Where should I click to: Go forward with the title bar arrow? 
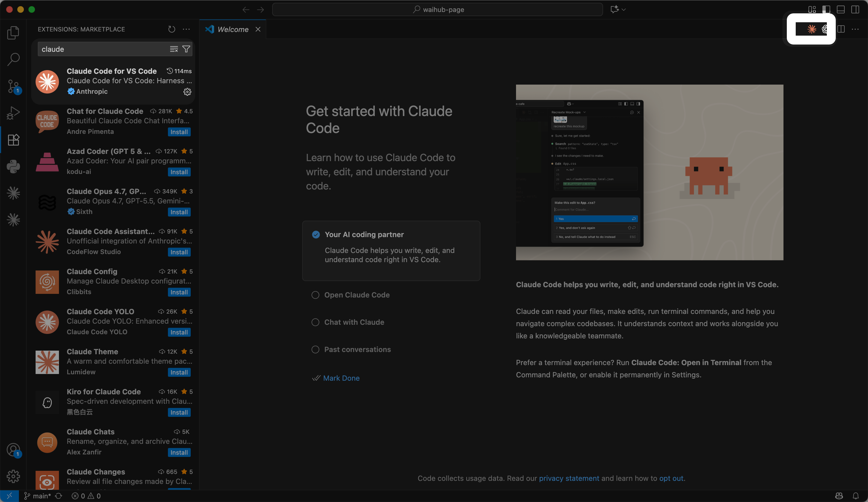[x=261, y=10]
